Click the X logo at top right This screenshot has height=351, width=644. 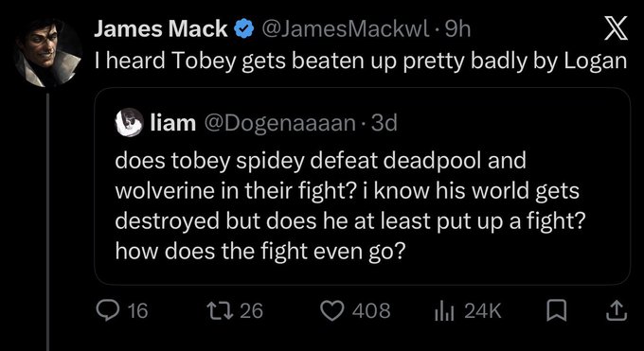pos(616,28)
